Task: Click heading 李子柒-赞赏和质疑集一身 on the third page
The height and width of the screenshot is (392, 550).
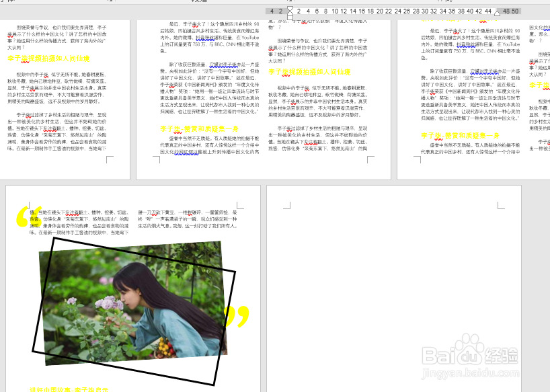Action: [460, 136]
